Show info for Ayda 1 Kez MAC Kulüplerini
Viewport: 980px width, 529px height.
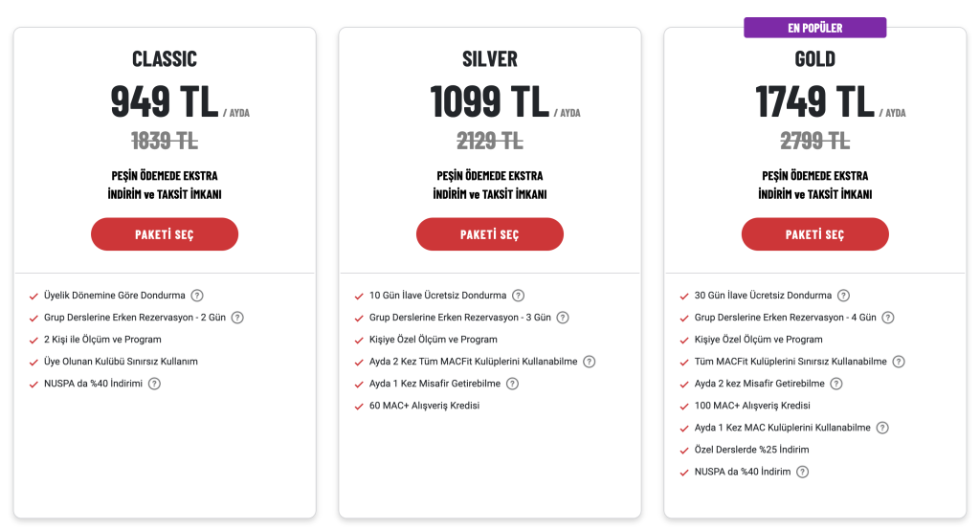click(881, 428)
